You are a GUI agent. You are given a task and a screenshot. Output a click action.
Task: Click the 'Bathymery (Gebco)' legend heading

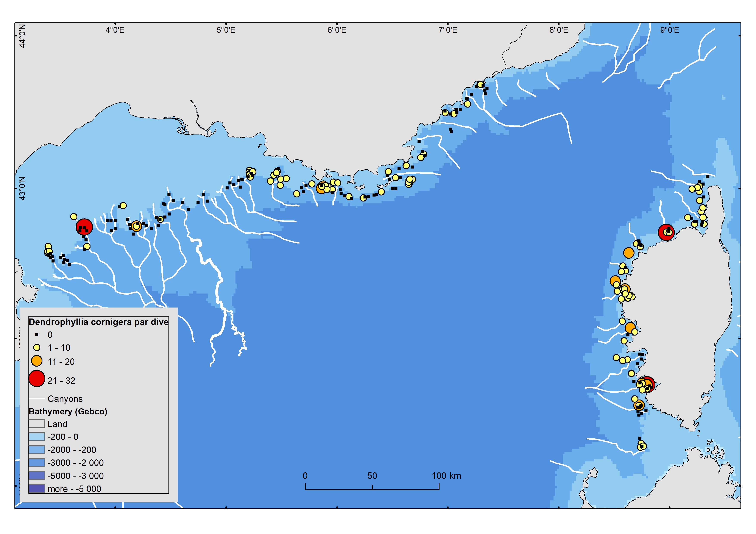pyautogui.click(x=68, y=411)
